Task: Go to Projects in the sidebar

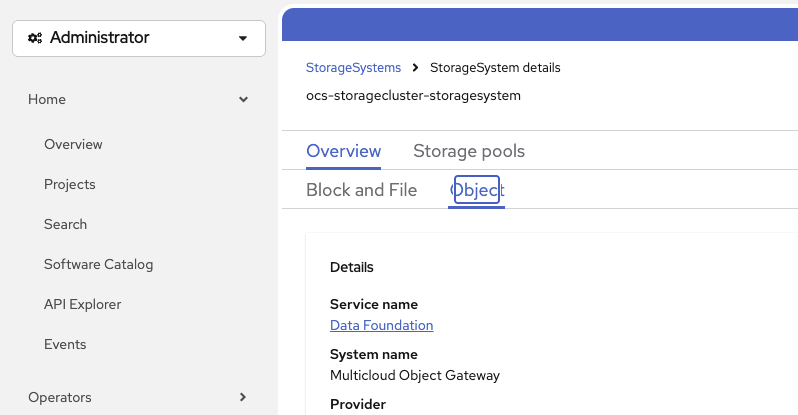Action: [x=70, y=184]
